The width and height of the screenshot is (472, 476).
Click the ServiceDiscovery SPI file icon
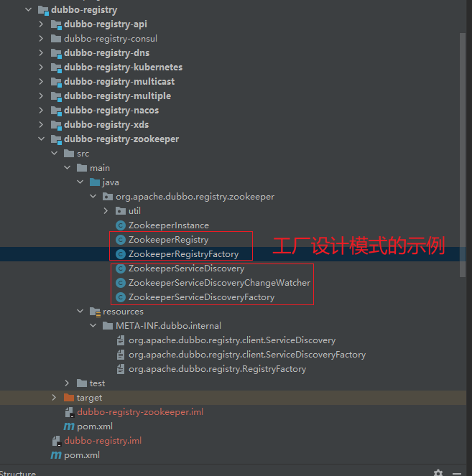pos(121,340)
